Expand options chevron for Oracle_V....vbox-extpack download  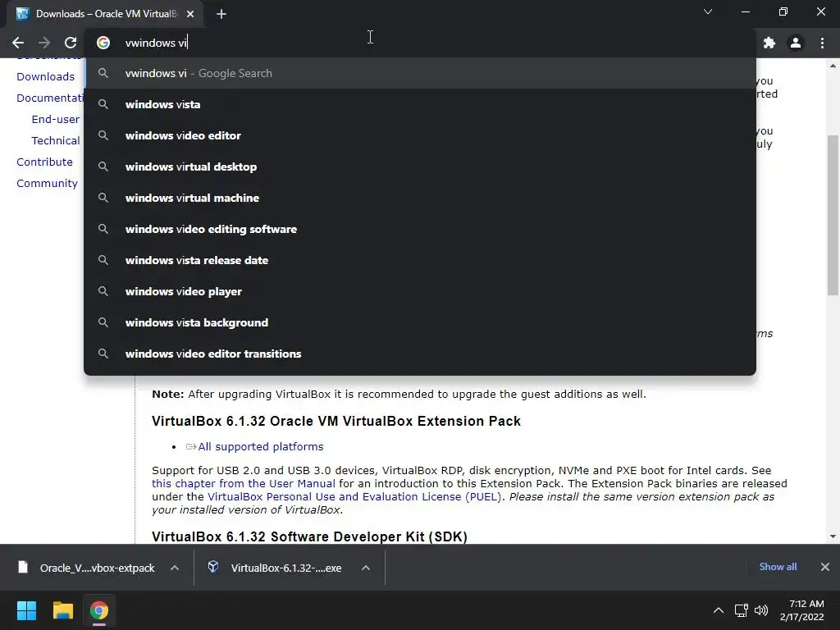(175, 568)
